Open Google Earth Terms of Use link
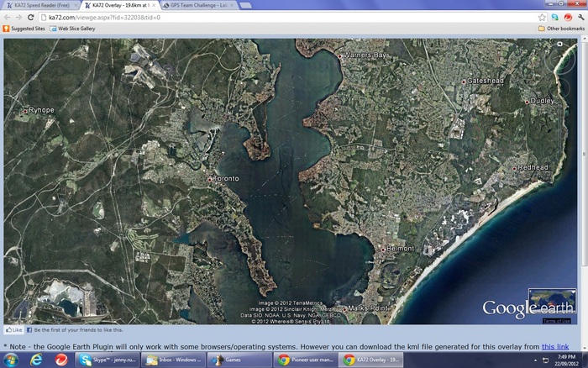The height and width of the screenshot is (368, 588). (x=556, y=320)
